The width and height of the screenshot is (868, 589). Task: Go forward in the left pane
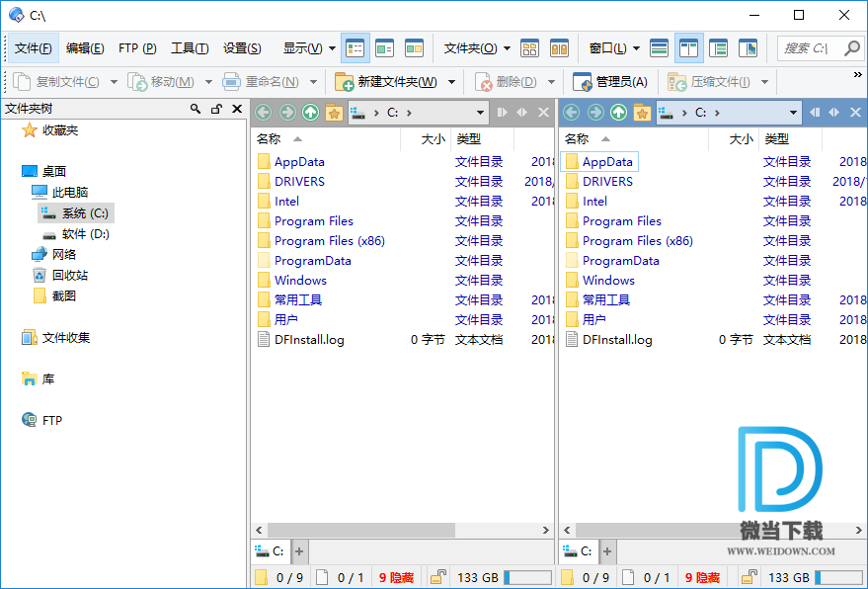tap(287, 113)
